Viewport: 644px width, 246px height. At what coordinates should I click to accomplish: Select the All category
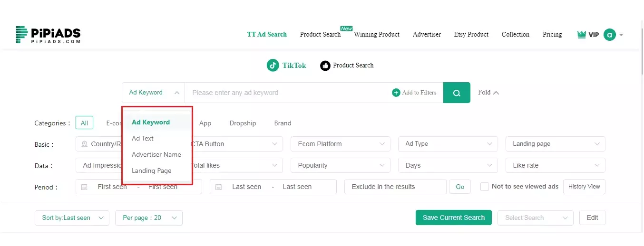[84, 123]
